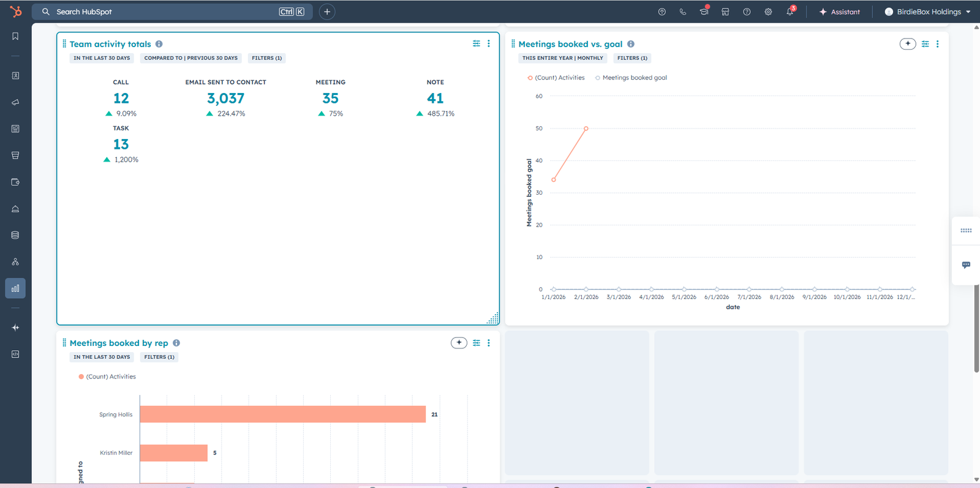Click FILTERS (1) chip on Team activity totals
980x488 pixels.
(267, 58)
